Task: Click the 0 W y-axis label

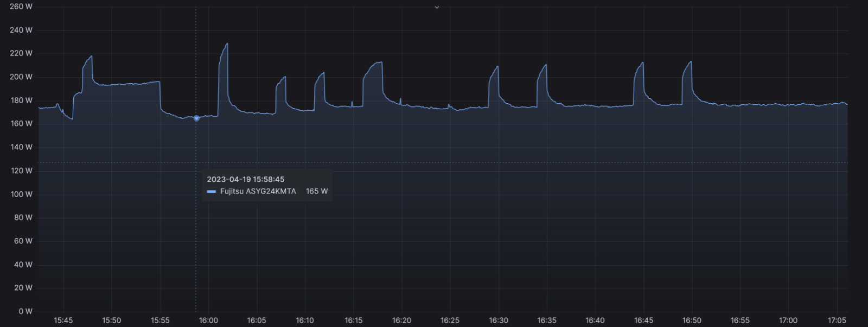Action: 25,311
